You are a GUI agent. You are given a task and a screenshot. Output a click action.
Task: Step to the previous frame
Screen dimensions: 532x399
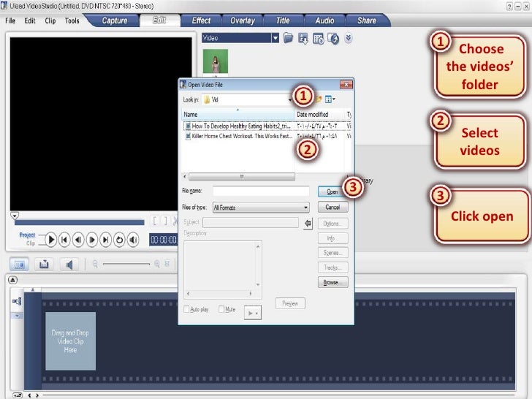click(x=78, y=240)
